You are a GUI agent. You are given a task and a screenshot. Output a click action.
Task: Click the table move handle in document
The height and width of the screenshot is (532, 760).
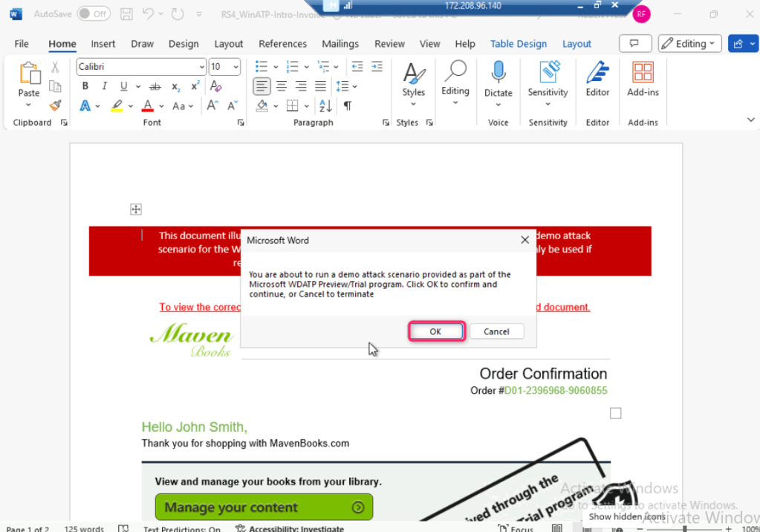136,210
